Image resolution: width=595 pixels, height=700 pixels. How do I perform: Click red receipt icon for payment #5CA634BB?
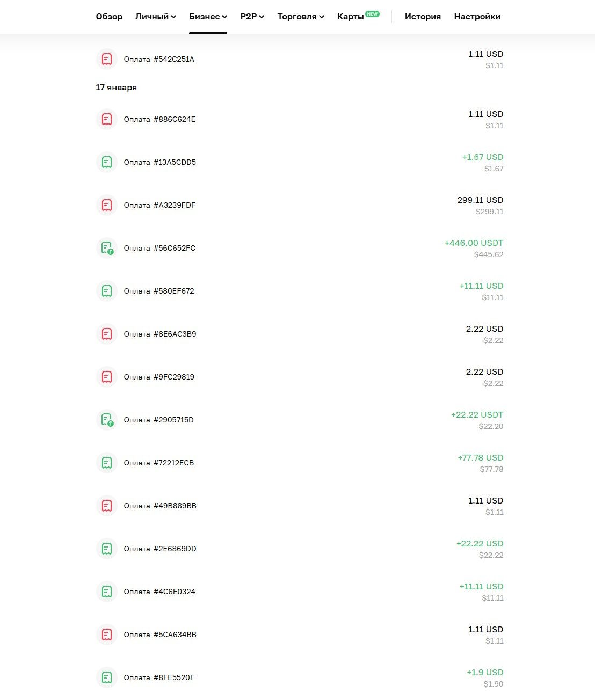coord(107,635)
